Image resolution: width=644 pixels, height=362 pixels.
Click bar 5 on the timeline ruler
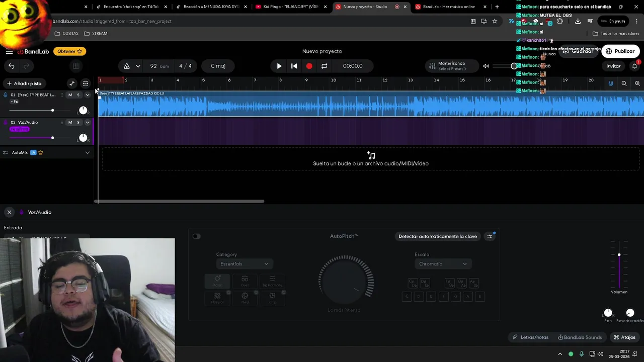203,80
